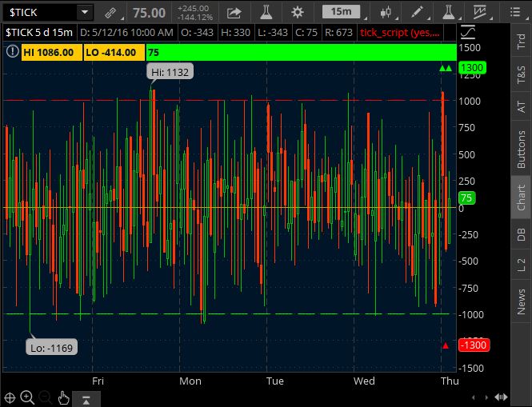Click the HI 1086.00 label

click(x=51, y=53)
